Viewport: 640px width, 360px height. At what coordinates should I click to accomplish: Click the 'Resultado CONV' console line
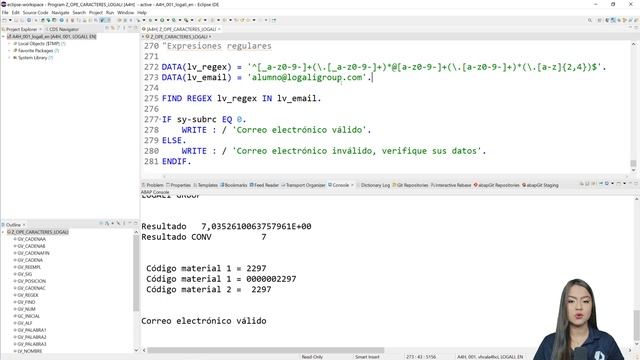(204, 237)
